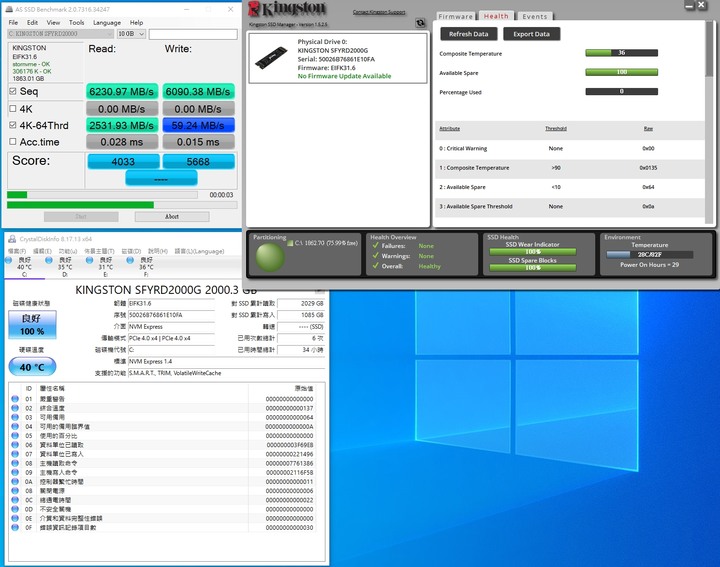Switch to the Events tab

(x=534, y=16)
